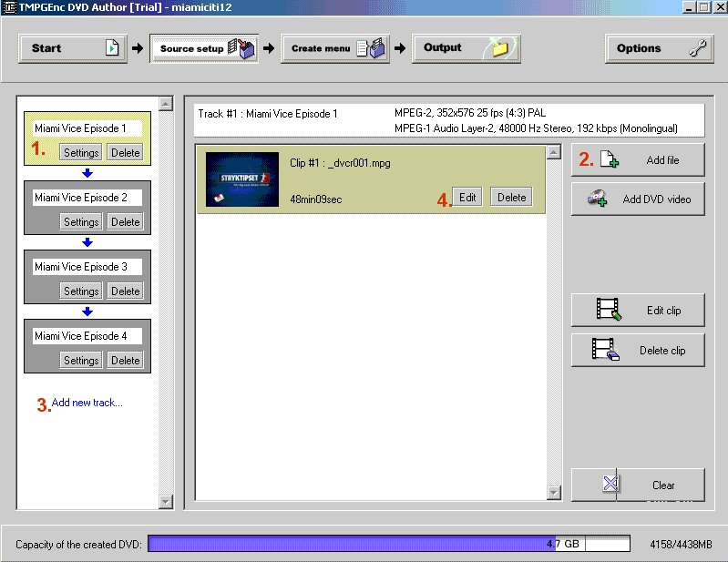Click the wrench icon on Options
This screenshot has height=562, width=728.
697,47
